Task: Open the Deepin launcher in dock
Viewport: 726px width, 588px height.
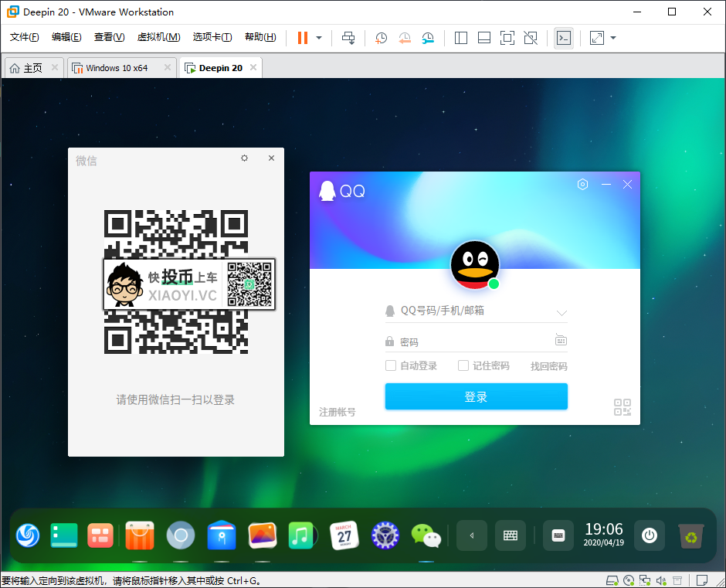Action: [x=27, y=535]
